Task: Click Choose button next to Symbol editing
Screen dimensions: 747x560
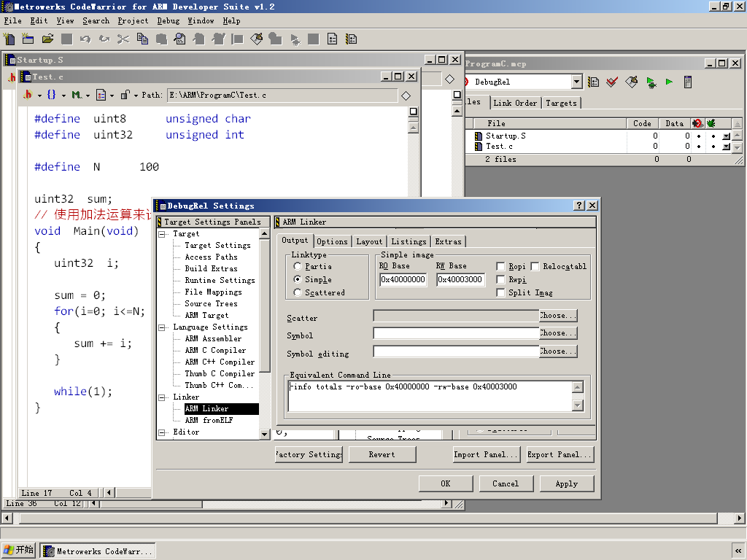Action: [558, 351]
